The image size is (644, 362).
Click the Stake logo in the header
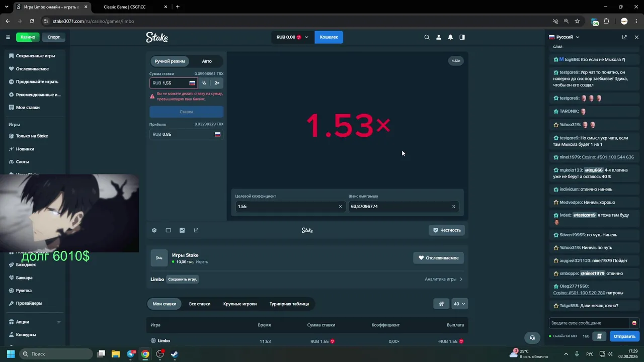pos(157,37)
